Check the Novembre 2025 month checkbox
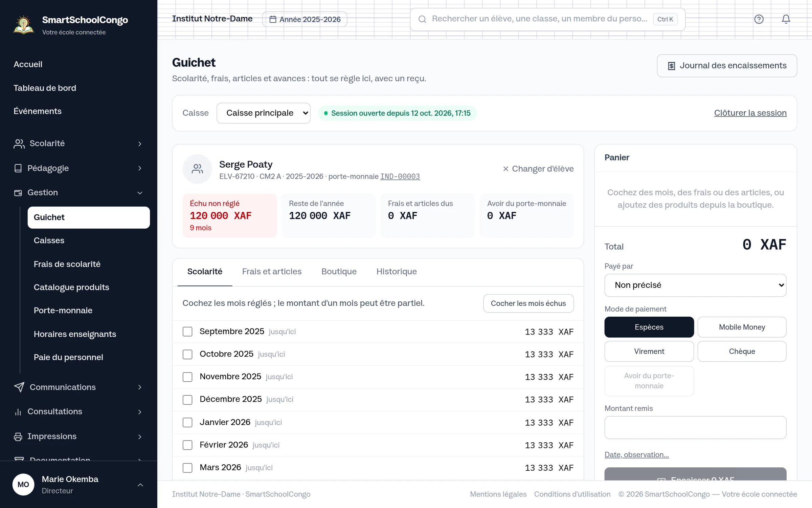Screen dimensions: 812x508 tap(187, 377)
